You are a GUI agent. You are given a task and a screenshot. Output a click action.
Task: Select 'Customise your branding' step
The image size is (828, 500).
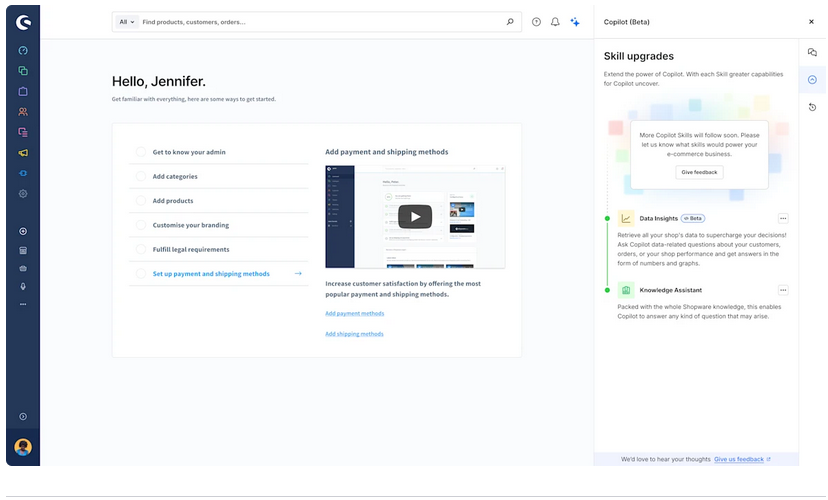pyautogui.click(x=190, y=225)
